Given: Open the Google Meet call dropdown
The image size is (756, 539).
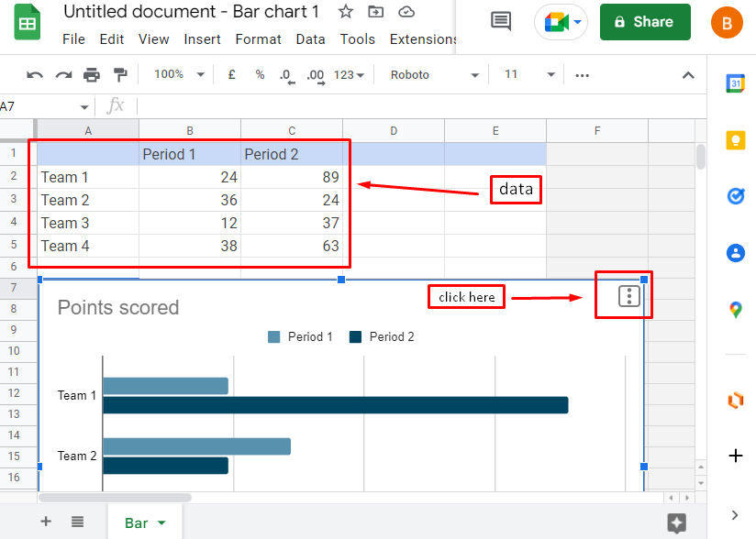Looking at the screenshot, I should coord(578,22).
